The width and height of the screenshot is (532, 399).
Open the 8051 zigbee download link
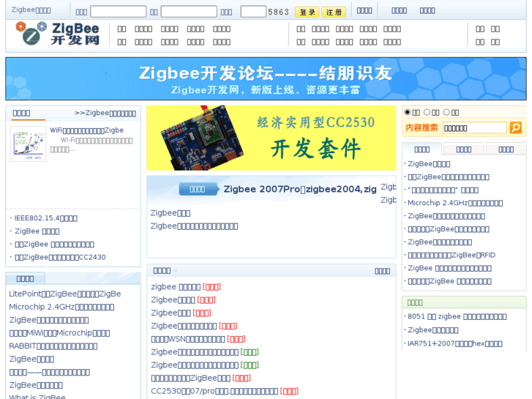pyautogui.click(x=457, y=316)
